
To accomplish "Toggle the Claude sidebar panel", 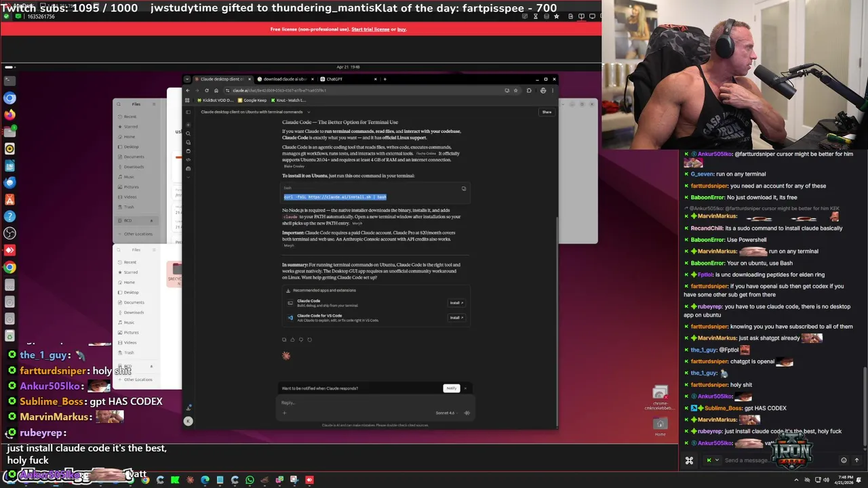I will 188,112.
